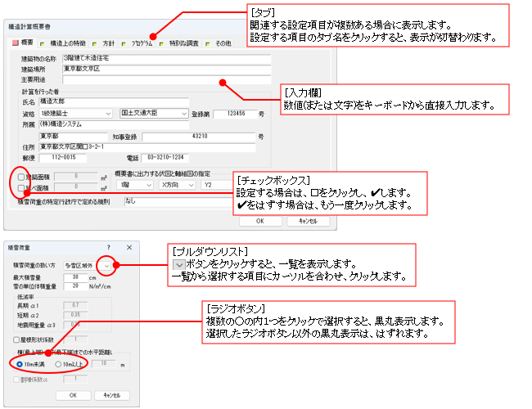Click the 建築面積 value field
532x409 pixels.
click(x=76, y=177)
